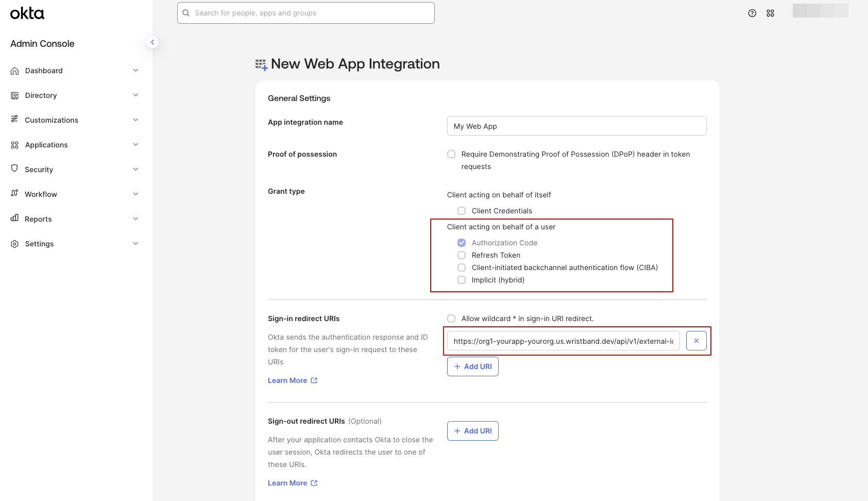
Task: Expand the Applications chevron
Action: click(135, 145)
